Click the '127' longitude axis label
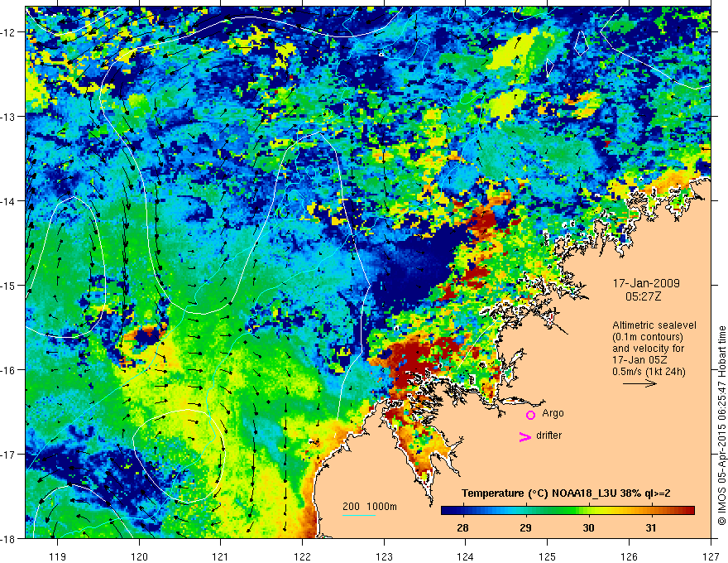The image size is (728, 563). [x=711, y=556]
